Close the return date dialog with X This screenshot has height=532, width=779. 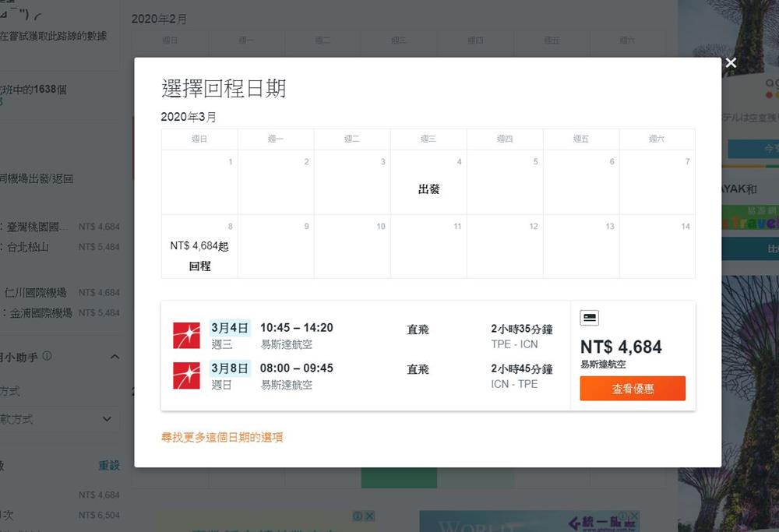coord(731,62)
